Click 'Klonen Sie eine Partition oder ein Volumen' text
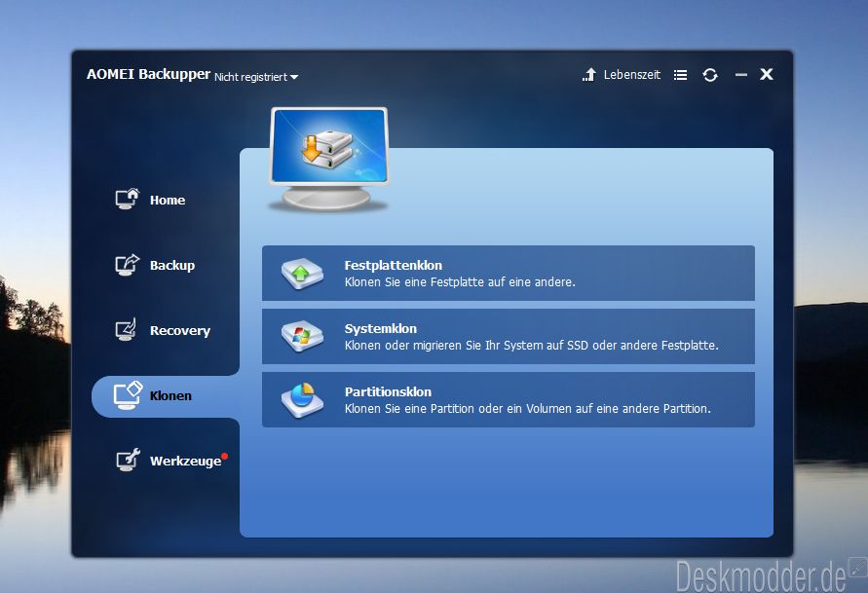868x593 pixels. pyautogui.click(x=528, y=409)
